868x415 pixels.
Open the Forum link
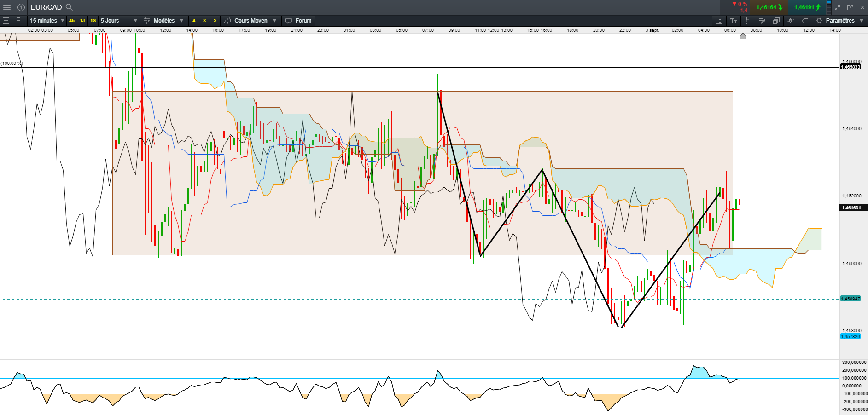point(298,21)
